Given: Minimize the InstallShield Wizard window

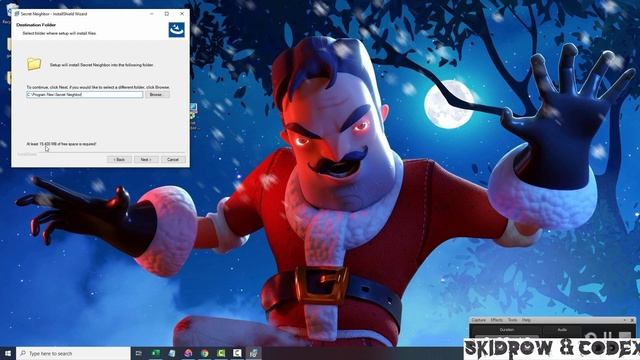Looking at the screenshot, I should point(151,13).
